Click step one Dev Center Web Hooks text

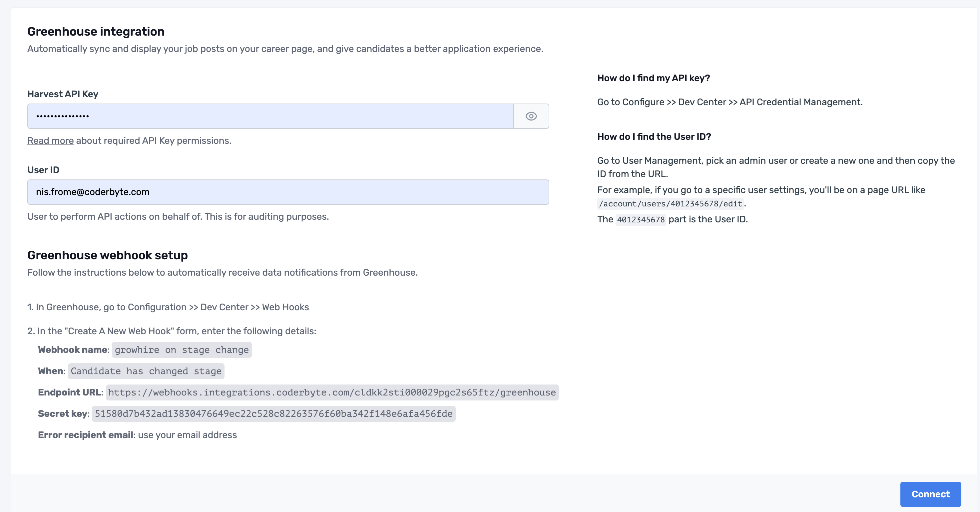tap(168, 307)
